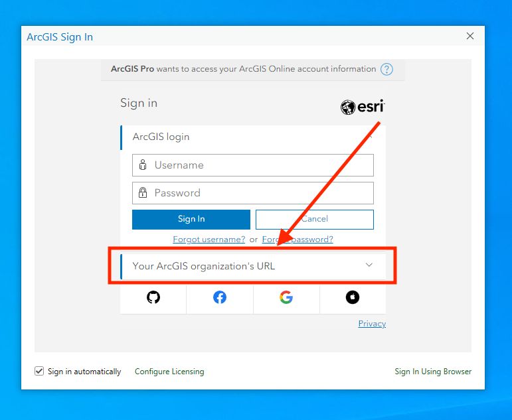Open Configure Licensing

pos(169,372)
